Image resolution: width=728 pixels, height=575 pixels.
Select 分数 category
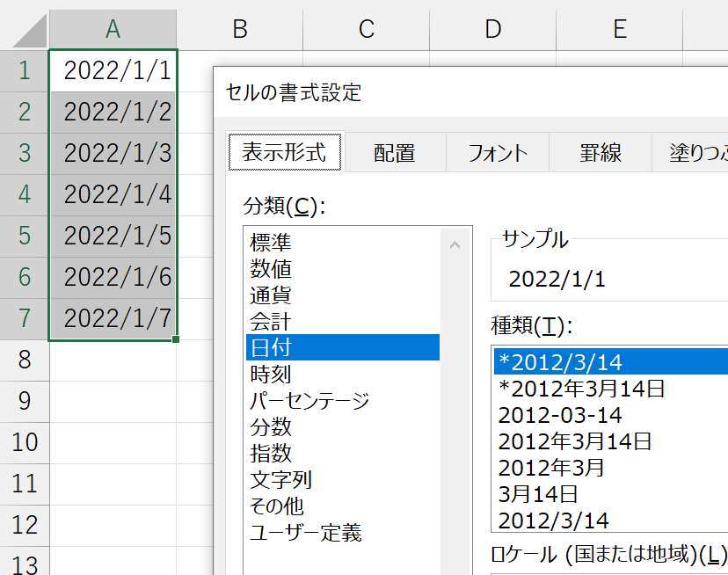click(343, 426)
